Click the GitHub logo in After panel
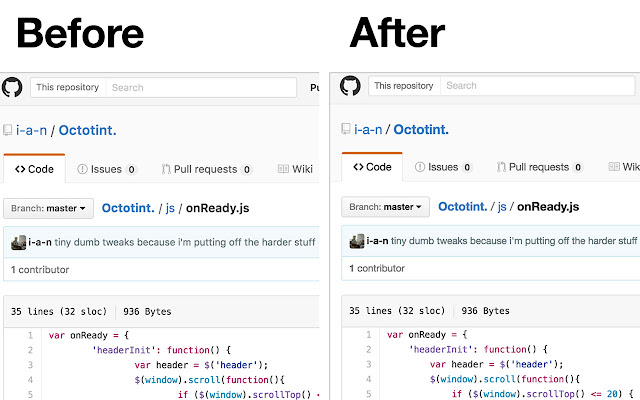Screen dimensions: 640x400 point(351,86)
